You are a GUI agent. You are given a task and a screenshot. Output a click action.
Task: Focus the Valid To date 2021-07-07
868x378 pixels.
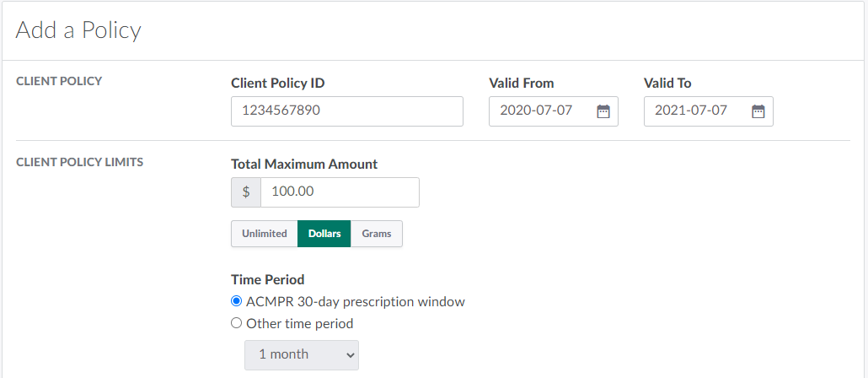pos(698,111)
